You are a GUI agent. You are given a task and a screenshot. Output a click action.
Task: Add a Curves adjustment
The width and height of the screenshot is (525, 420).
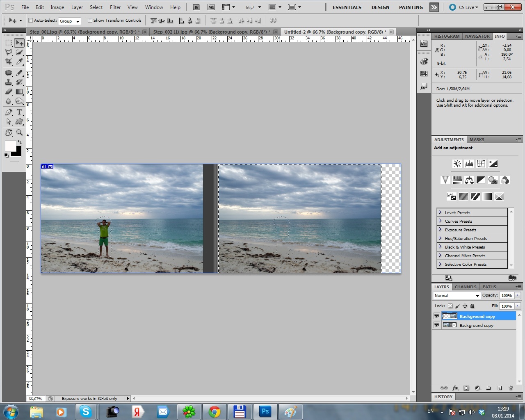[x=481, y=164]
